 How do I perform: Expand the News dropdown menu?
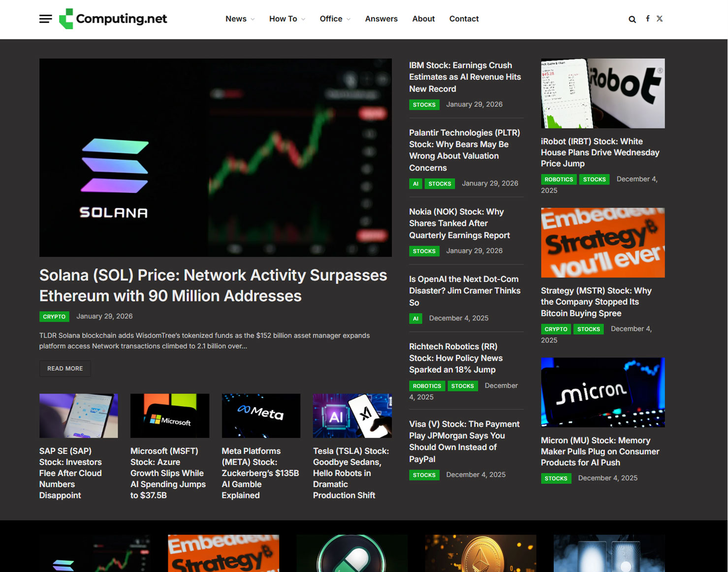(x=240, y=19)
